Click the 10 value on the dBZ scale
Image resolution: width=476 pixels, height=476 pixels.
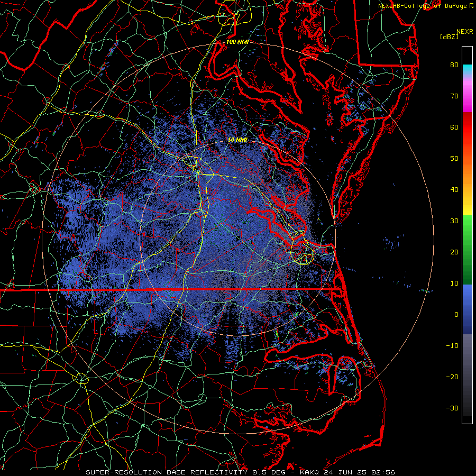454,283
